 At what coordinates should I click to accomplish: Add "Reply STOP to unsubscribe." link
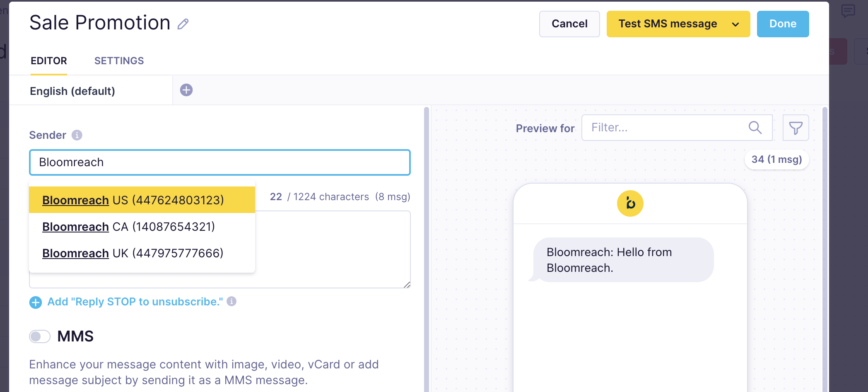pyautogui.click(x=135, y=302)
